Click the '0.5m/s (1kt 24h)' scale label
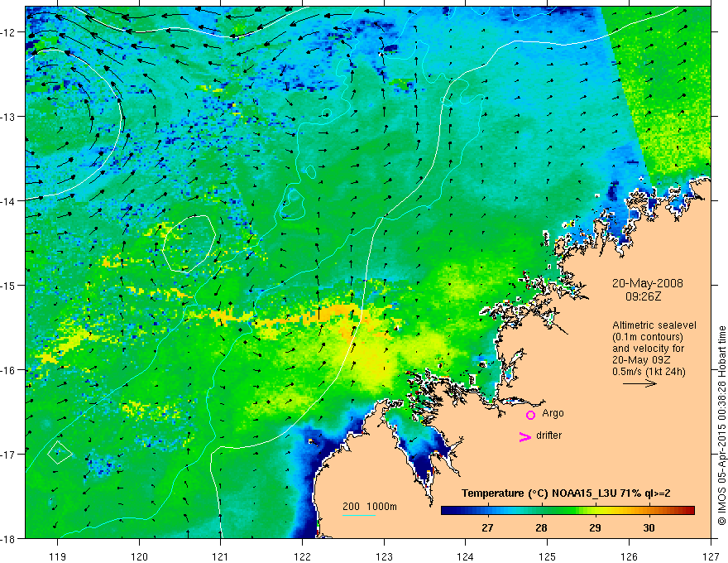Viewport: 728px width, 563px height. pos(649,372)
